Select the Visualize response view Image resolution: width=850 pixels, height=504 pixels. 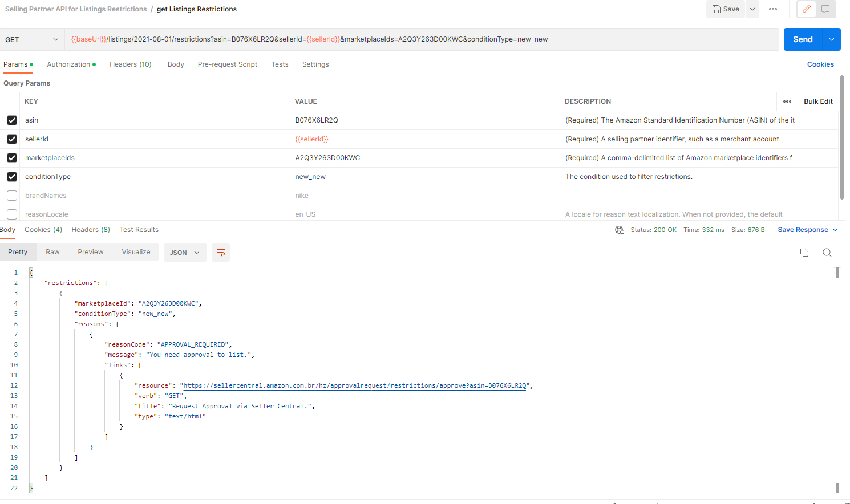point(136,252)
